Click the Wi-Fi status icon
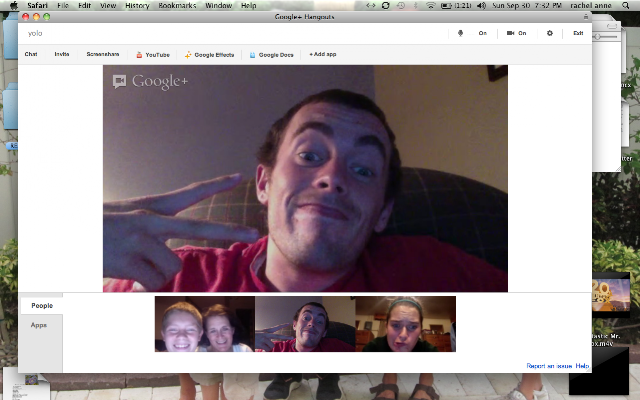This screenshot has height=400, width=640. tap(431, 5)
